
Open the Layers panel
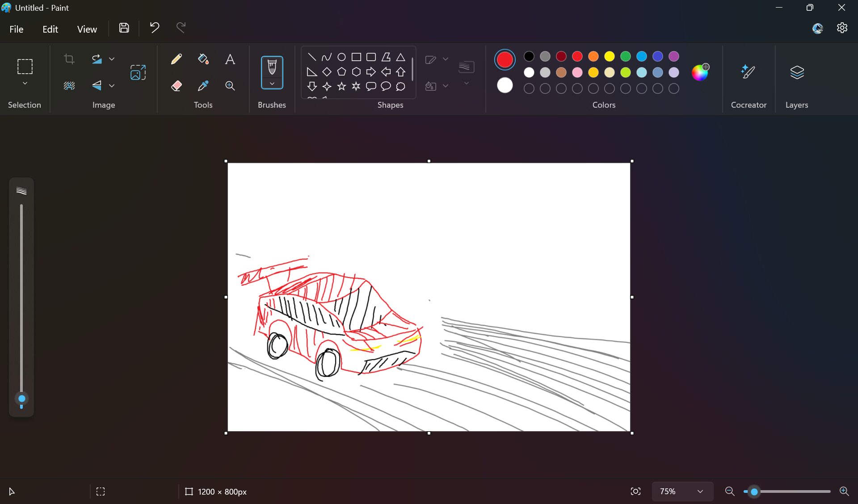pos(797,71)
